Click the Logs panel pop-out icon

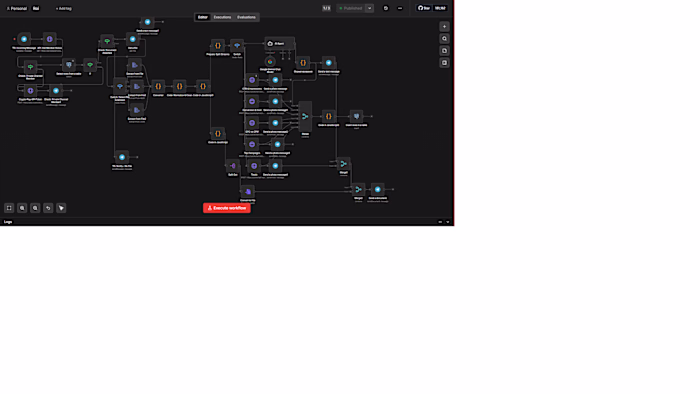pos(440,222)
